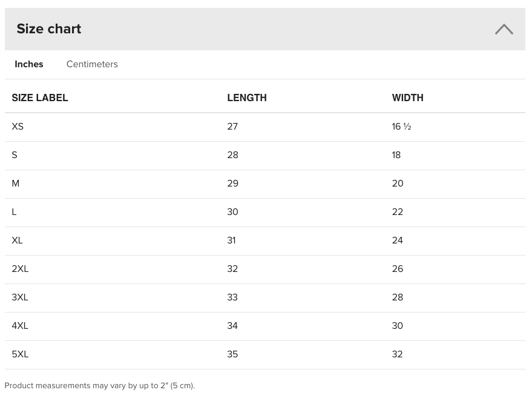Select the S size row label
Viewport: 532px width, 407px height.
[15, 155]
